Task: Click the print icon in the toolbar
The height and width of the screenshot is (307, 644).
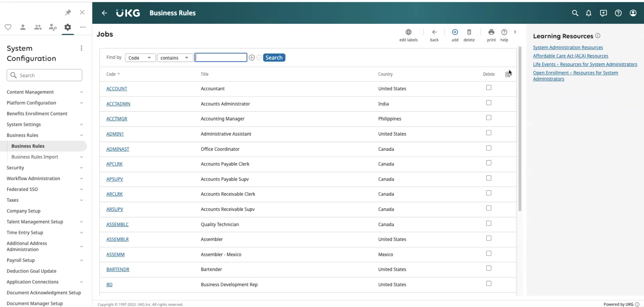Action: (491, 32)
